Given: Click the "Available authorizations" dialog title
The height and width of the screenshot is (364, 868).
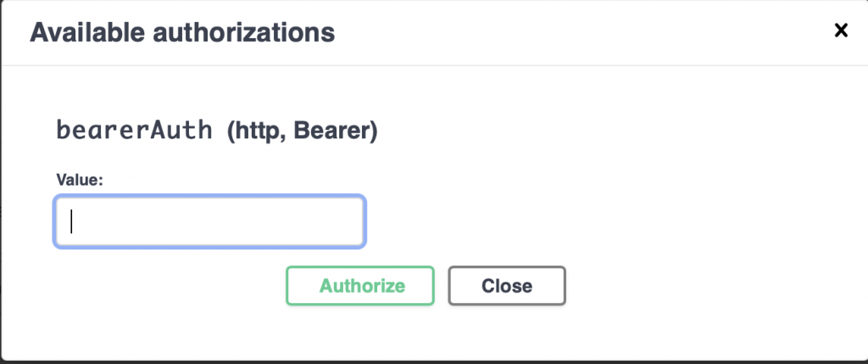Looking at the screenshot, I should coord(182,33).
